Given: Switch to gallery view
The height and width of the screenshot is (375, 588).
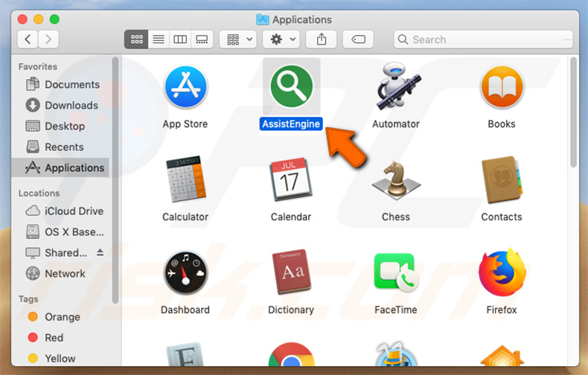Looking at the screenshot, I should [x=202, y=39].
